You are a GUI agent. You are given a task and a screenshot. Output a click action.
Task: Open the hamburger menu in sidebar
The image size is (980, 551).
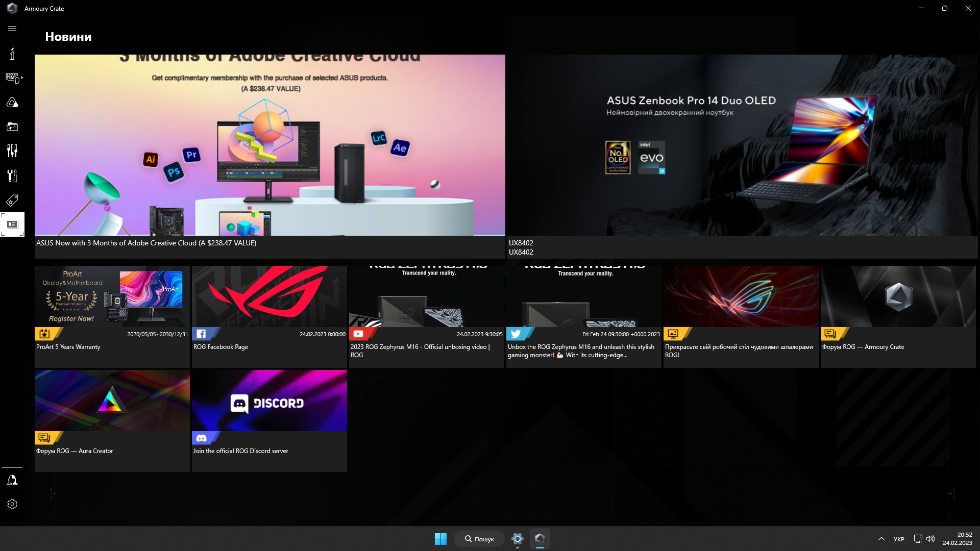[x=12, y=29]
